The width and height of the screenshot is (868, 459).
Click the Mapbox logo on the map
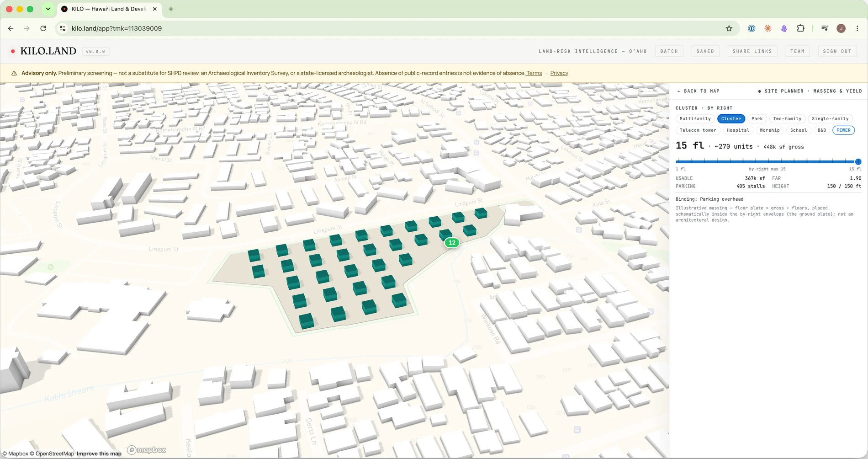click(146, 450)
